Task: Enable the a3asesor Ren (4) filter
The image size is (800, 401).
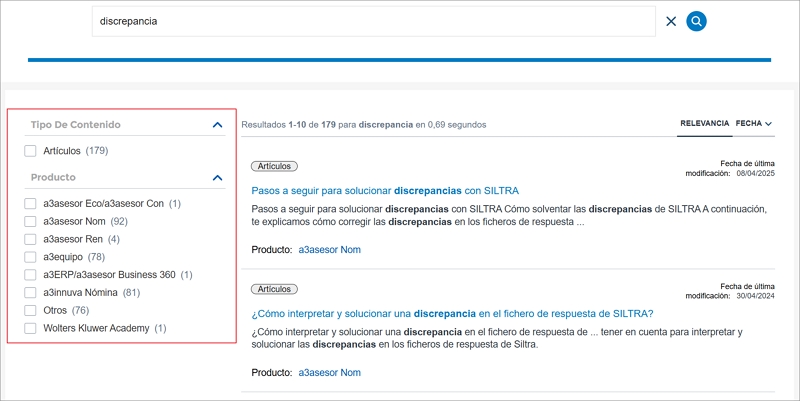Action: (x=30, y=239)
